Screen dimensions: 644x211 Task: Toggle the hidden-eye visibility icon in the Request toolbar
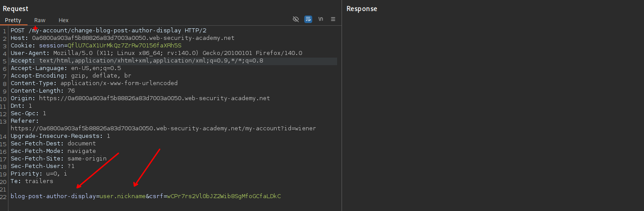(x=296, y=20)
